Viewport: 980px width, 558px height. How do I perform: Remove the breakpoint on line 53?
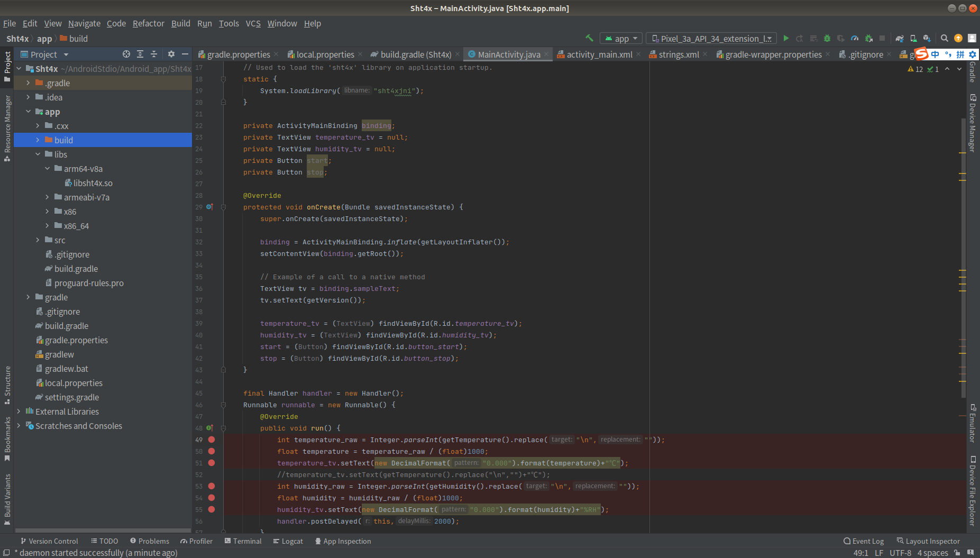pos(212,486)
